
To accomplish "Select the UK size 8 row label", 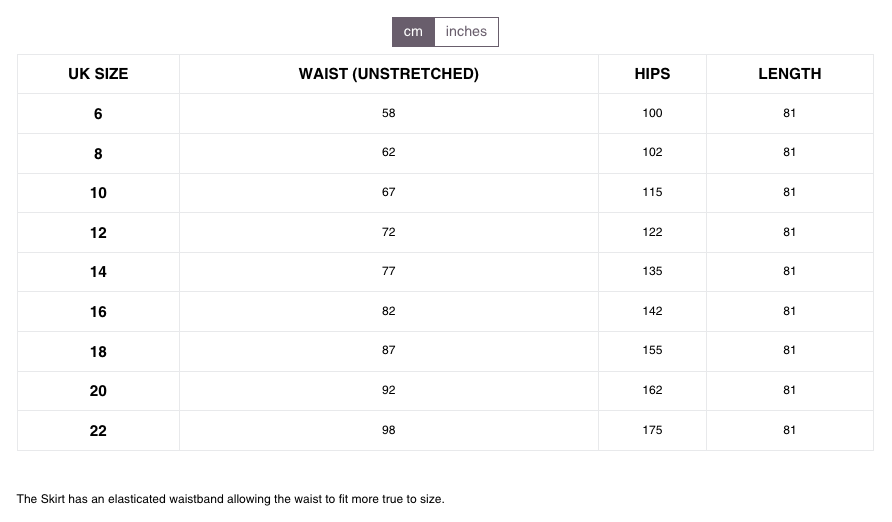I will 98,154.
